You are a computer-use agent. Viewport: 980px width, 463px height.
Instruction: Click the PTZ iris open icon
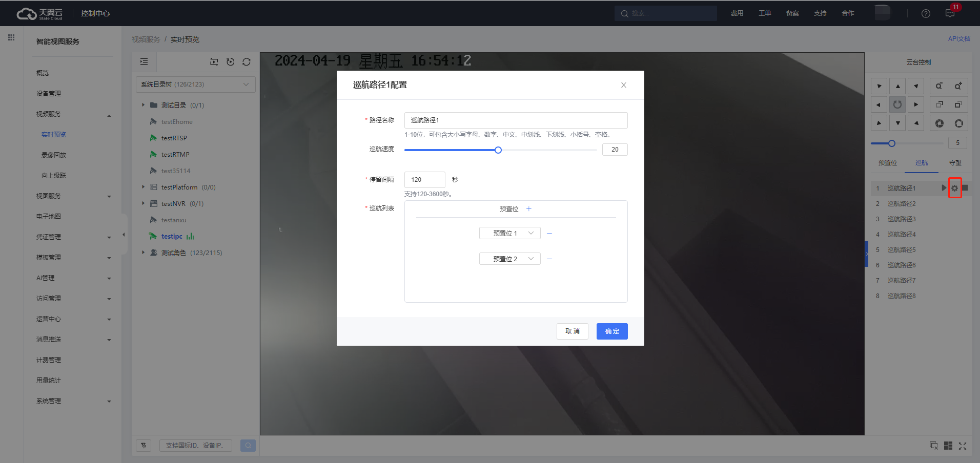click(958, 123)
